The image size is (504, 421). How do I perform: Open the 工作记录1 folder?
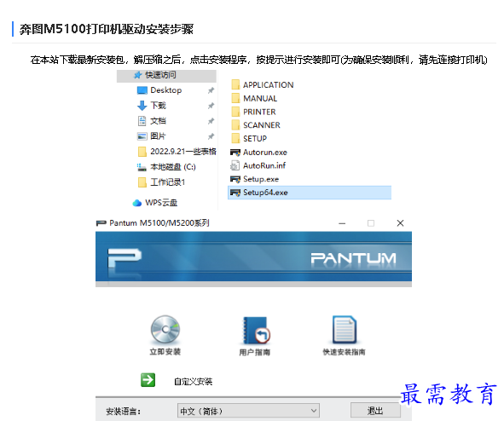[x=168, y=182]
